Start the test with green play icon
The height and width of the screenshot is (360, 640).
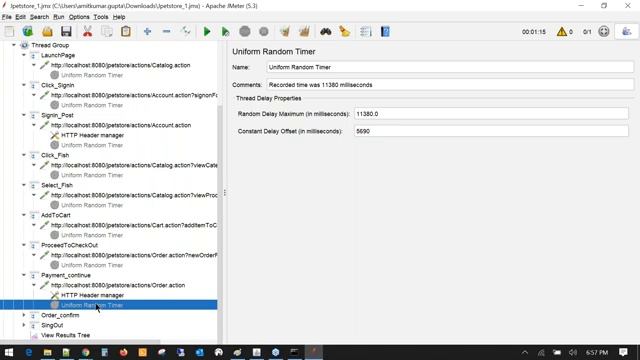tap(207, 31)
